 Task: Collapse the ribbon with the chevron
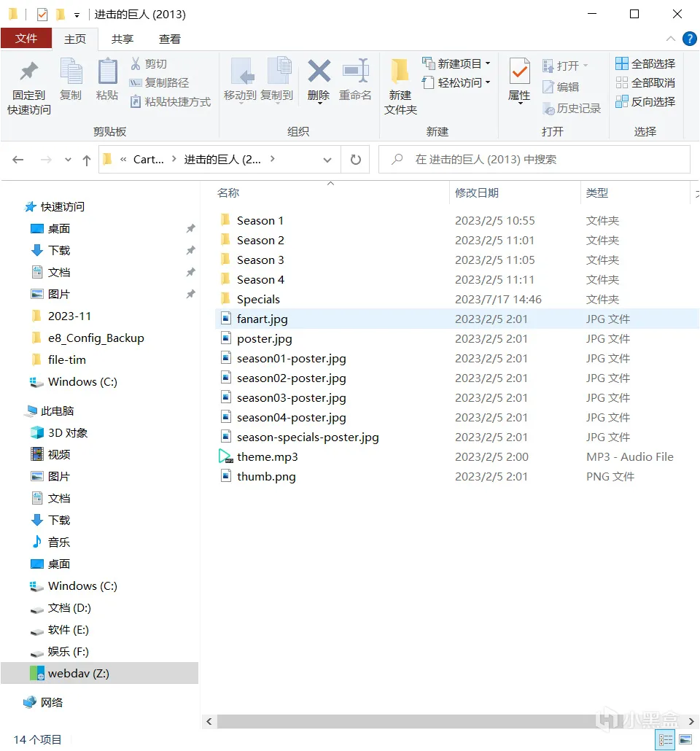(x=671, y=39)
